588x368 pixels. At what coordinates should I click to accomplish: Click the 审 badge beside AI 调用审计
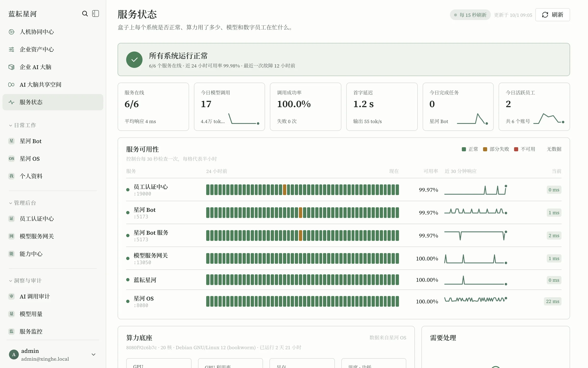coord(12,296)
